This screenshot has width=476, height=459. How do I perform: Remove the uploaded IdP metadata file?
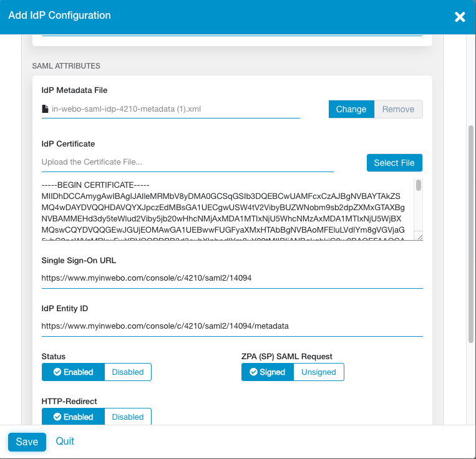398,109
